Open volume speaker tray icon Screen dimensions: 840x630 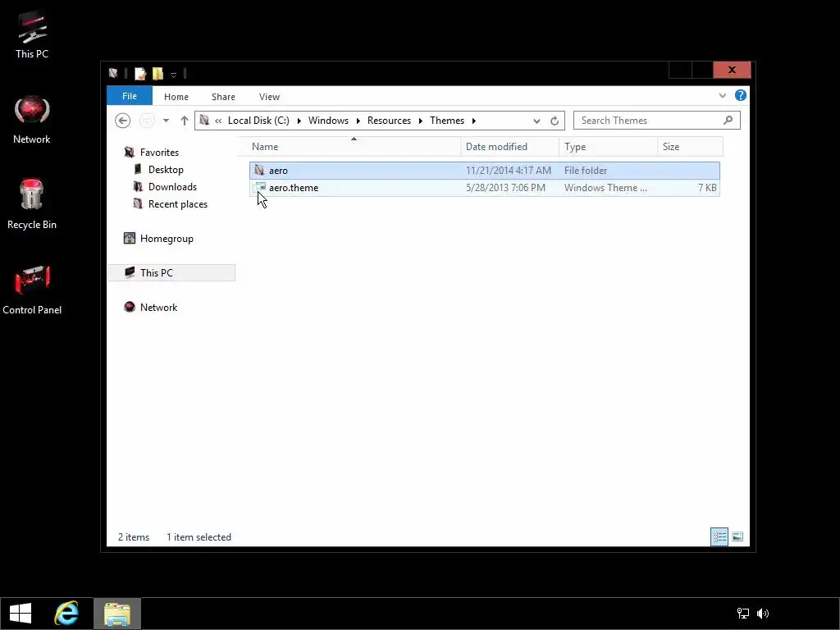pyautogui.click(x=763, y=614)
